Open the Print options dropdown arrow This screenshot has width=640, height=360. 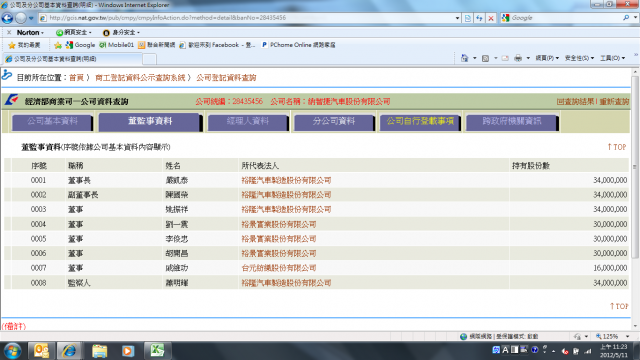(528, 58)
